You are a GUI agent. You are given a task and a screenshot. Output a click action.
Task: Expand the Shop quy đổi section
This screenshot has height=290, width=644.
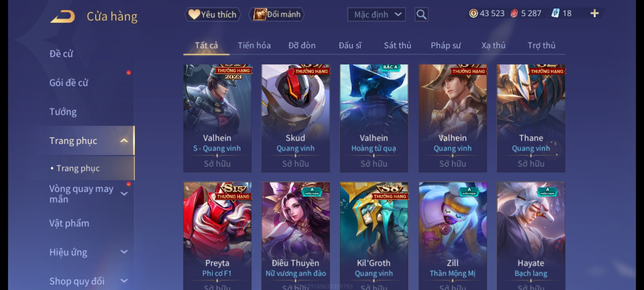click(x=124, y=281)
